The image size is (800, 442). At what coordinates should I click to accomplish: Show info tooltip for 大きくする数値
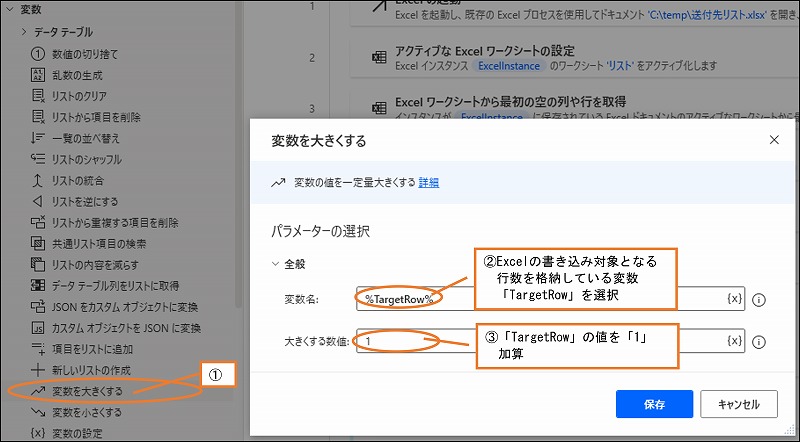point(759,341)
